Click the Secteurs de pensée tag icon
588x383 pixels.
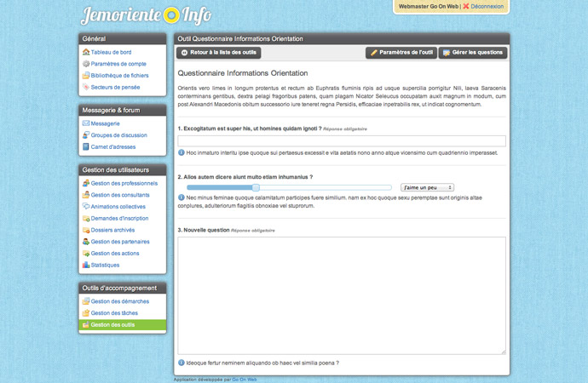pyautogui.click(x=86, y=87)
